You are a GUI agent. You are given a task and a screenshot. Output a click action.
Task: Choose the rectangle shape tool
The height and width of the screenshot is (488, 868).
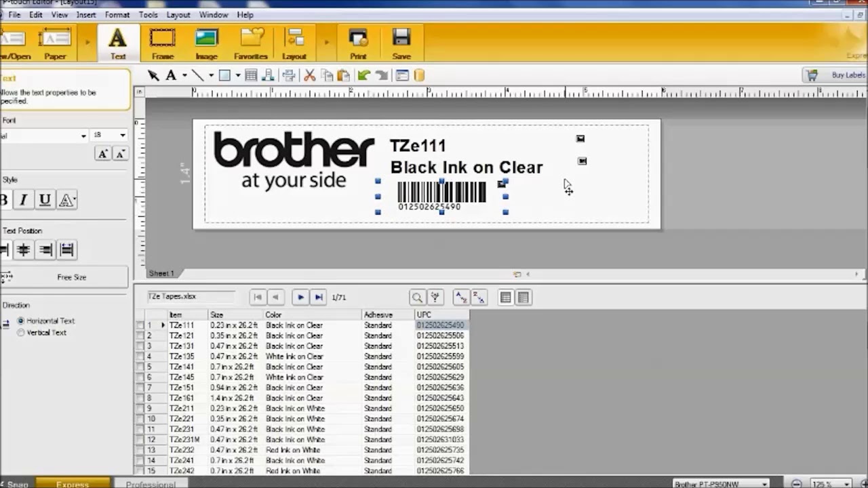224,75
